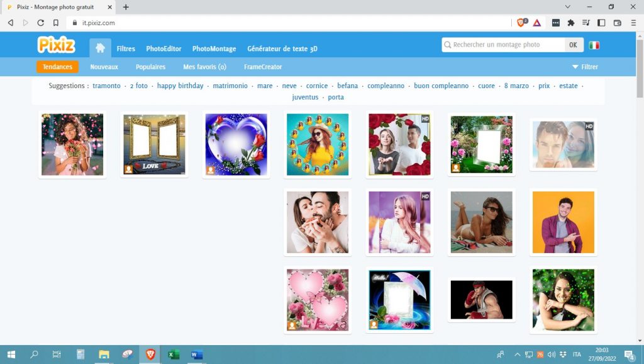
Task: Click the Pixiz home icon
Action: 100,48
